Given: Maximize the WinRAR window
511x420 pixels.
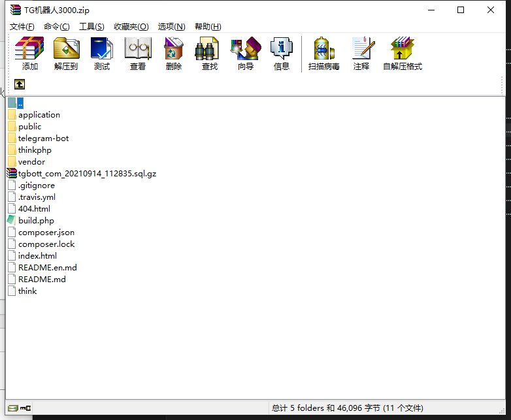Looking at the screenshot, I should 461,10.
